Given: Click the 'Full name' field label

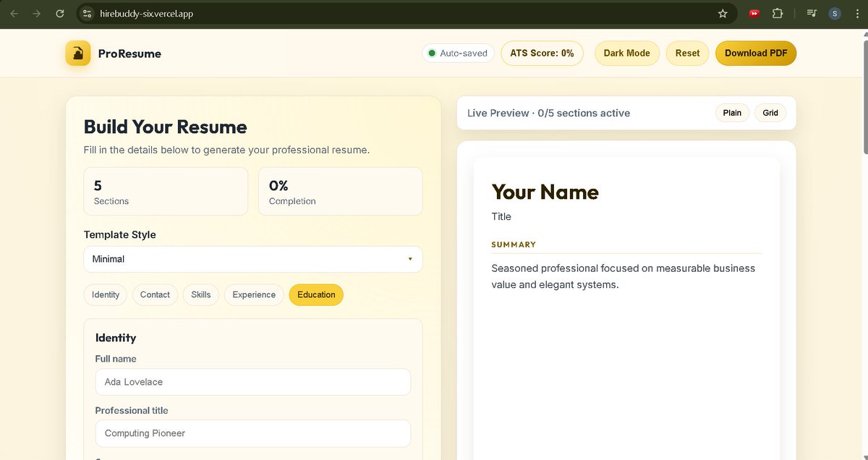Looking at the screenshot, I should click(x=116, y=359).
